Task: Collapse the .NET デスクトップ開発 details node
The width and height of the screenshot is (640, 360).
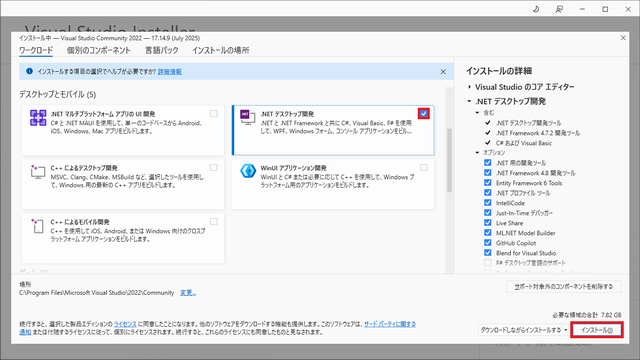Action: [x=469, y=101]
